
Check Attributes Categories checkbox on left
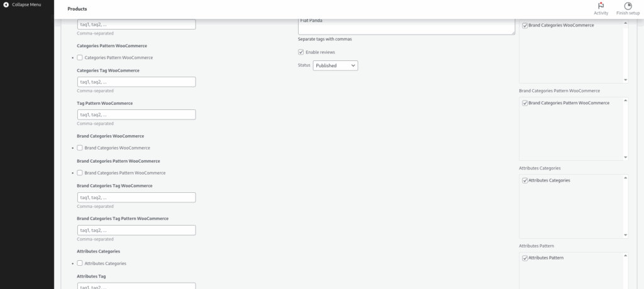[80, 263]
